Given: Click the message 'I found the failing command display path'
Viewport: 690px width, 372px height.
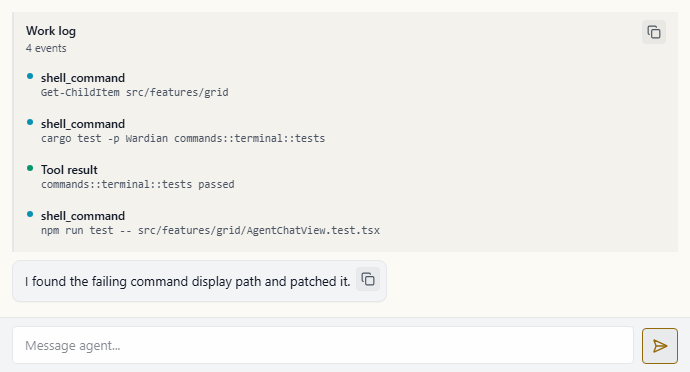Looking at the screenshot, I should click(x=187, y=281).
